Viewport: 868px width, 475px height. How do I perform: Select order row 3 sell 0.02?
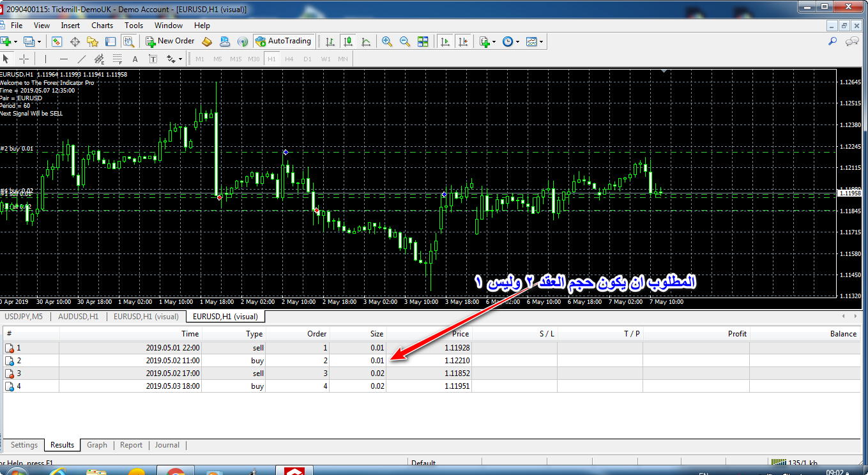pos(192,373)
